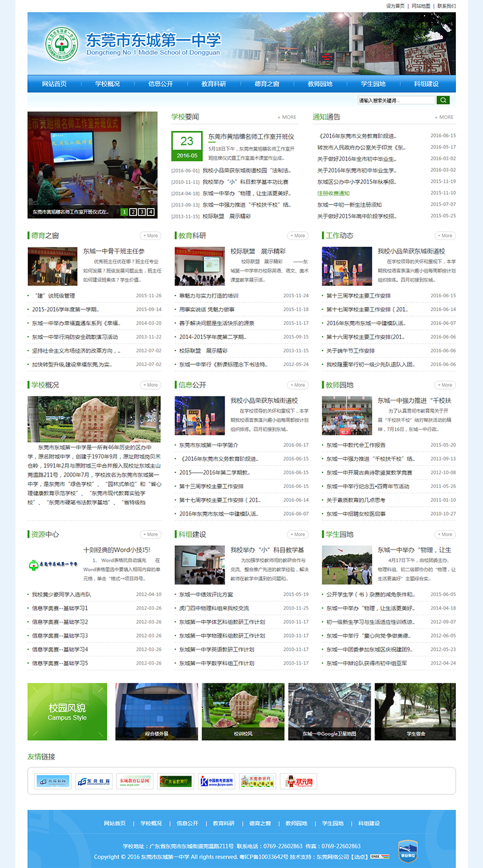This screenshot has height=868, width=483.
Task: Open 教师园地 in the main navigation bar
Action: 320,84
